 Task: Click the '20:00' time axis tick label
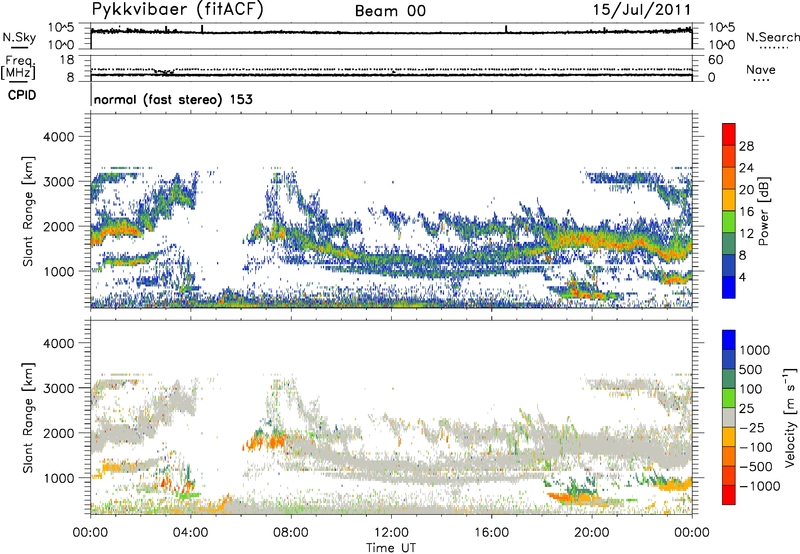(x=591, y=533)
